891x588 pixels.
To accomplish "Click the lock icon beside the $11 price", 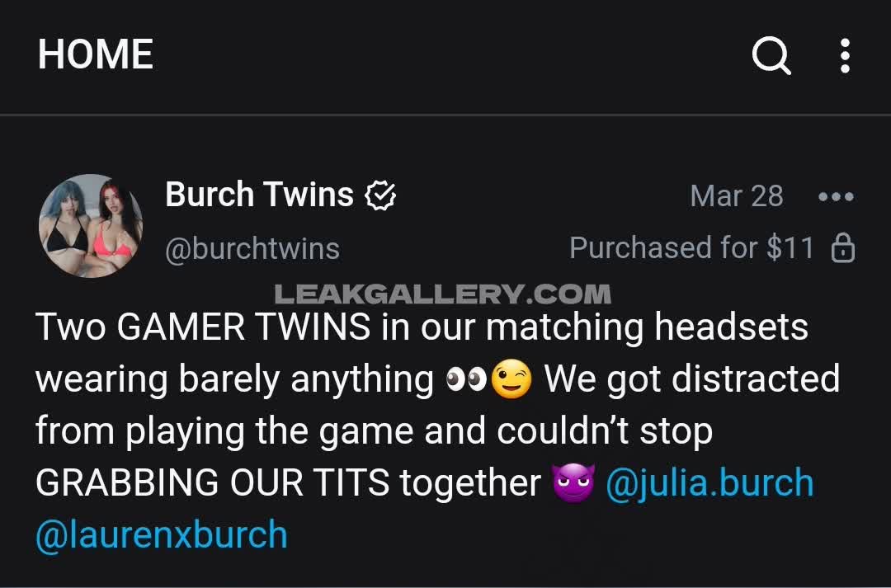I will (842, 247).
